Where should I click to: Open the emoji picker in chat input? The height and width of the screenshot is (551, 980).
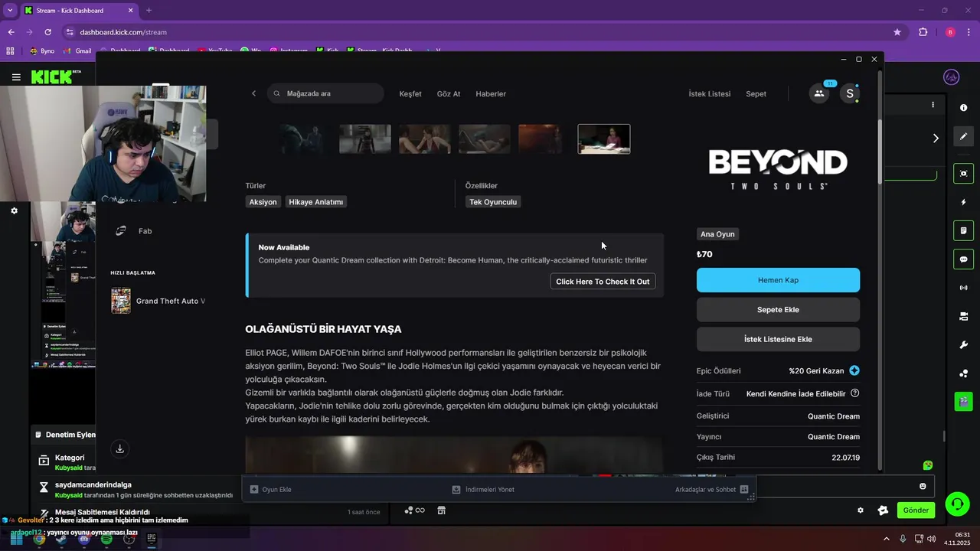pos(923,486)
